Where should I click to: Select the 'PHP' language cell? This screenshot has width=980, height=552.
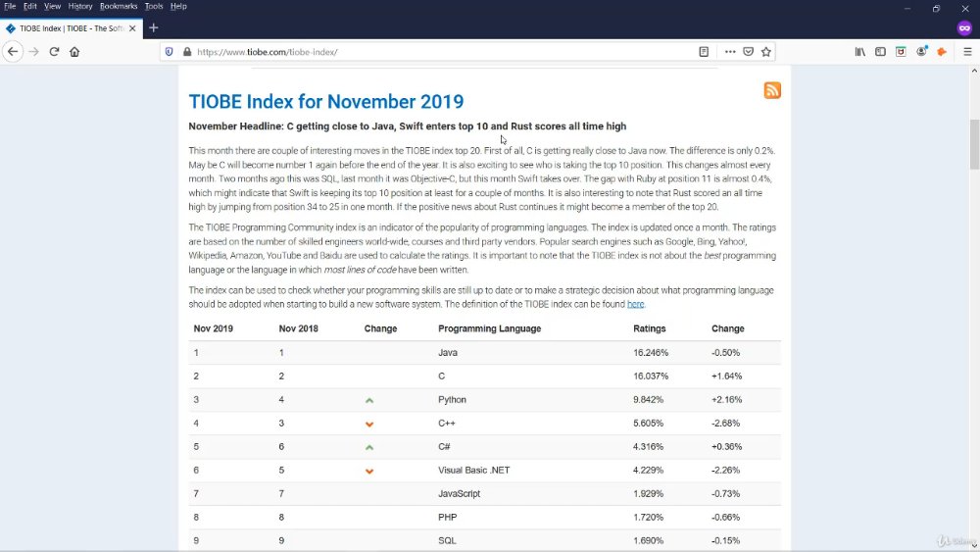(x=447, y=517)
